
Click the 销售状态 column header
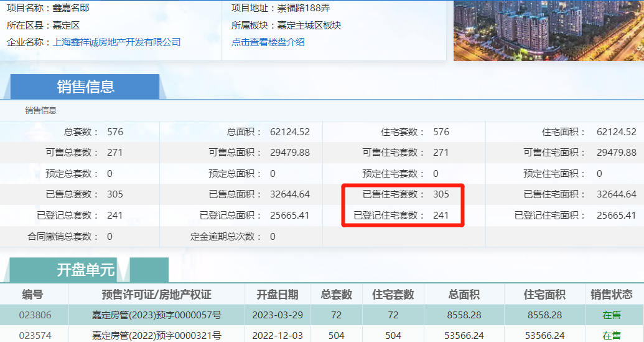pyautogui.click(x=612, y=294)
